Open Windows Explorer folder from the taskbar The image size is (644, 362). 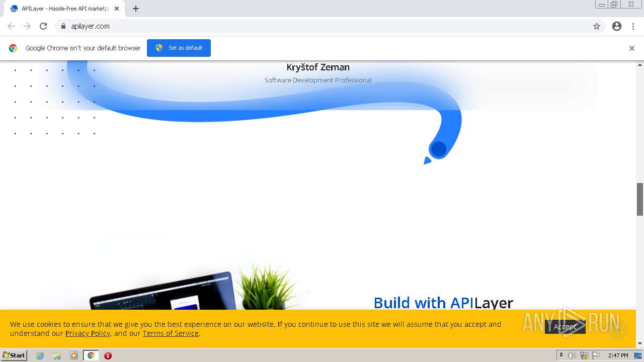(57, 355)
